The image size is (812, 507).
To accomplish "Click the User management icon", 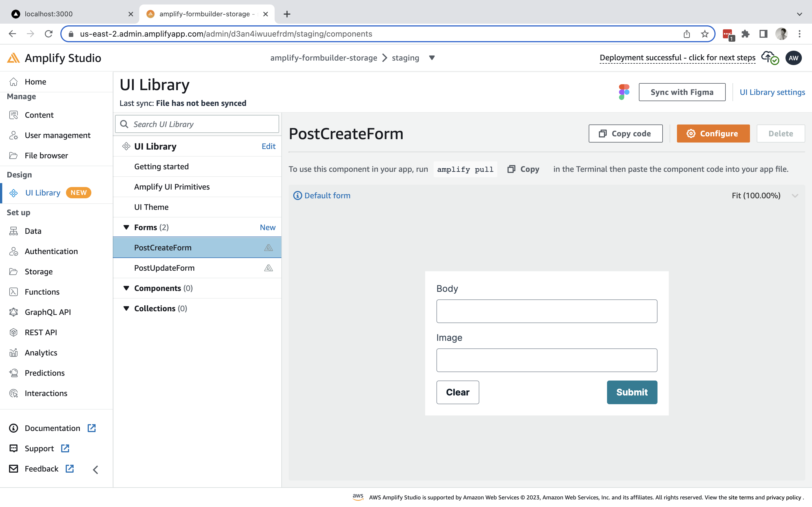I will pyautogui.click(x=14, y=135).
